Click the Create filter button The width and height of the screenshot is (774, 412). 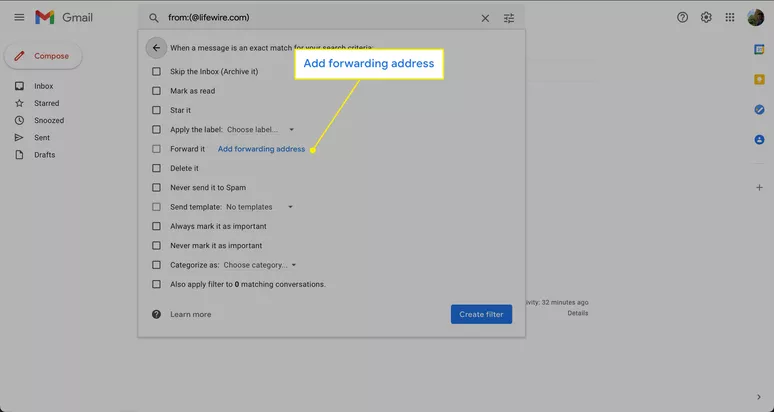pyautogui.click(x=481, y=314)
